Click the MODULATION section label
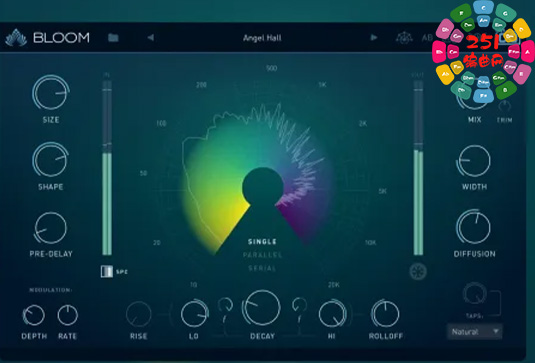The width and height of the screenshot is (535, 363). [50, 290]
